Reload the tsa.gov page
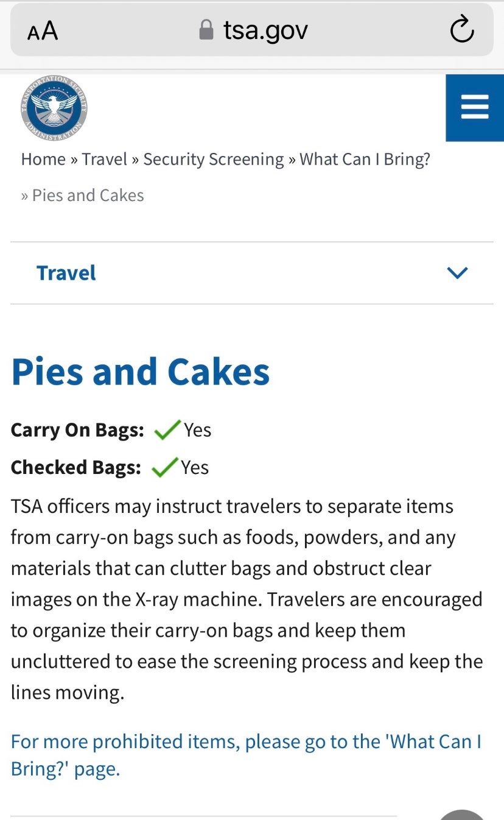Image resolution: width=504 pixels, height=820 pixels. (x=461, y=30)
